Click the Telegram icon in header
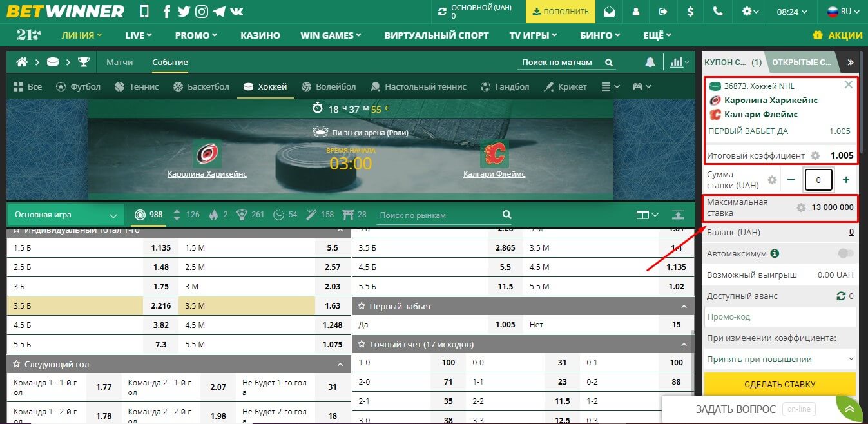 click(x=219, y=12)
